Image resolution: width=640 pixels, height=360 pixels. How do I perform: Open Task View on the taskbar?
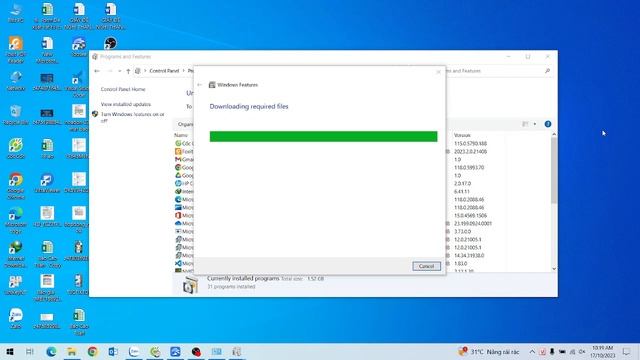pyautogui.click(x=30, y=351)
